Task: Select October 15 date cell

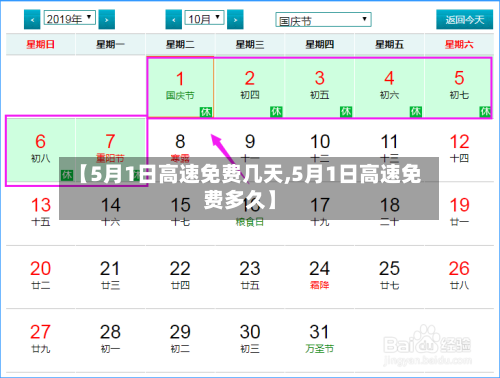Action: point(180,213)
